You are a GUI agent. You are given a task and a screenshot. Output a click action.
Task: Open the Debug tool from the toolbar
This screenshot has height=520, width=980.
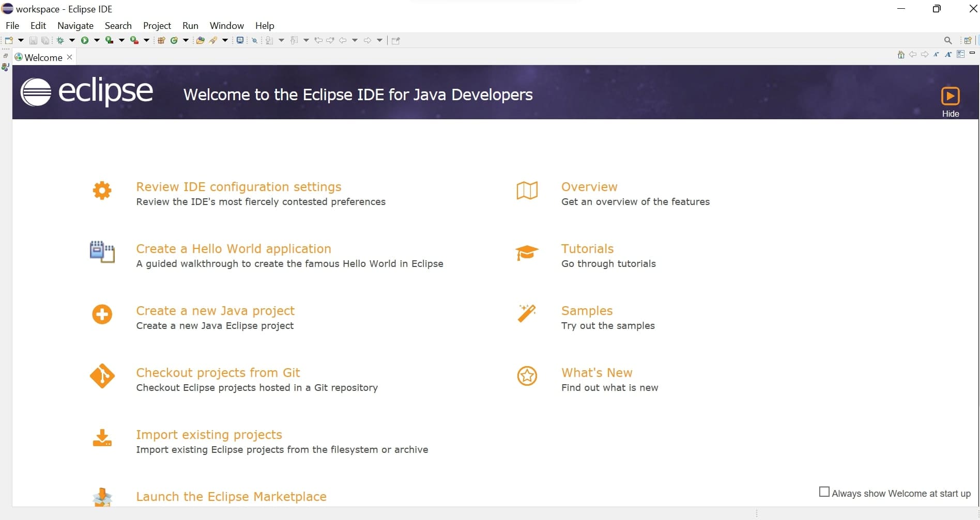[60, 40]
